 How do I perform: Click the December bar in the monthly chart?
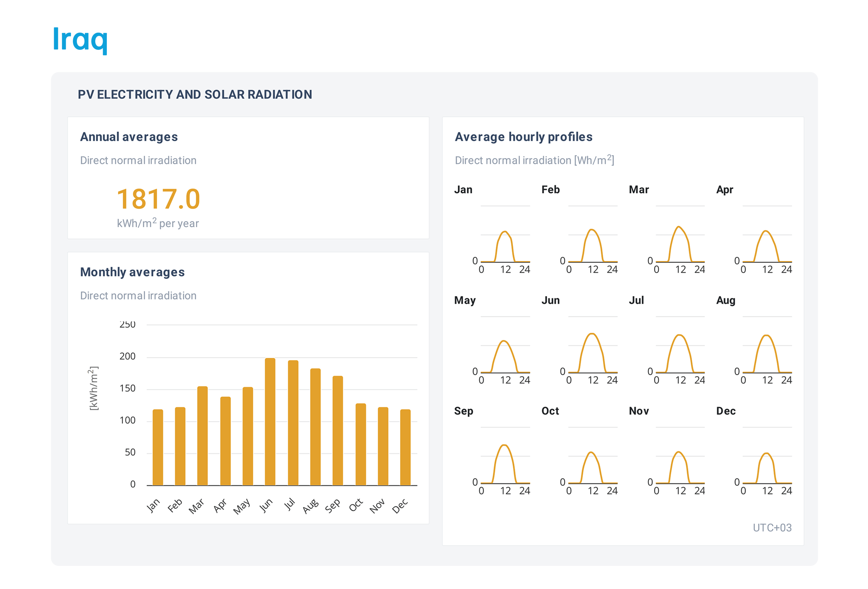click(x=405, y=448)
